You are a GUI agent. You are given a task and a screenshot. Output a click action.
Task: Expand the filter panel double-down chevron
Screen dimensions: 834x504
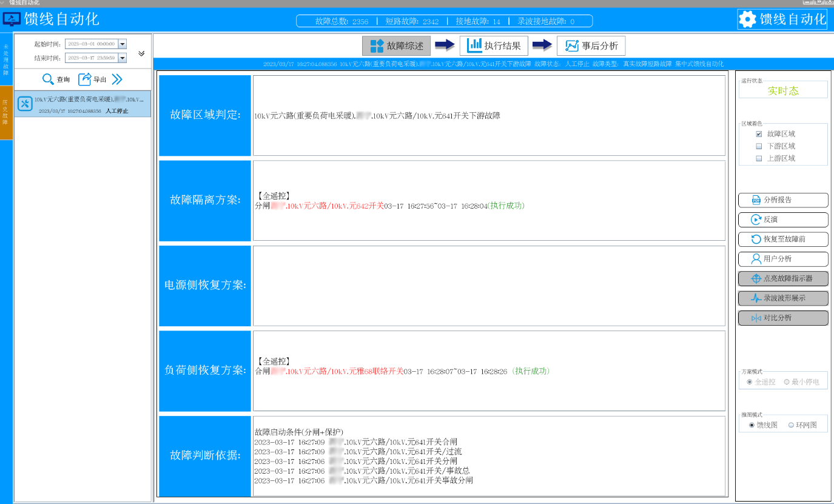(141, 53)
